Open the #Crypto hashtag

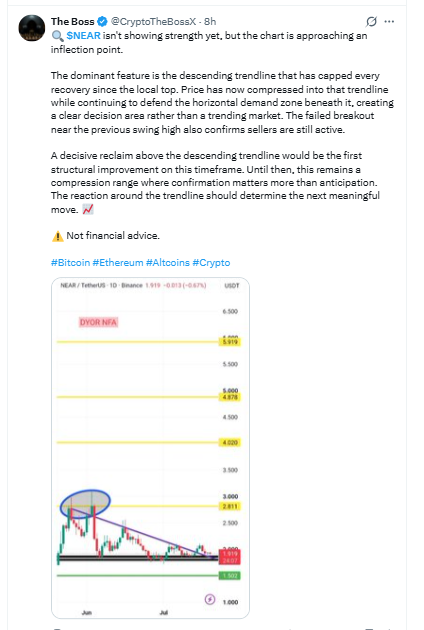[x=211, y=263]
